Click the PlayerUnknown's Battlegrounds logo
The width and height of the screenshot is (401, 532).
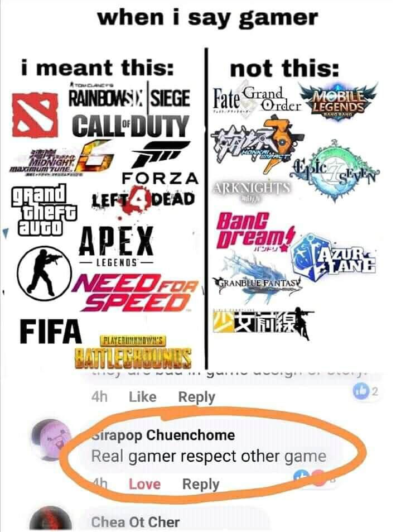click(x=133, y=352)
